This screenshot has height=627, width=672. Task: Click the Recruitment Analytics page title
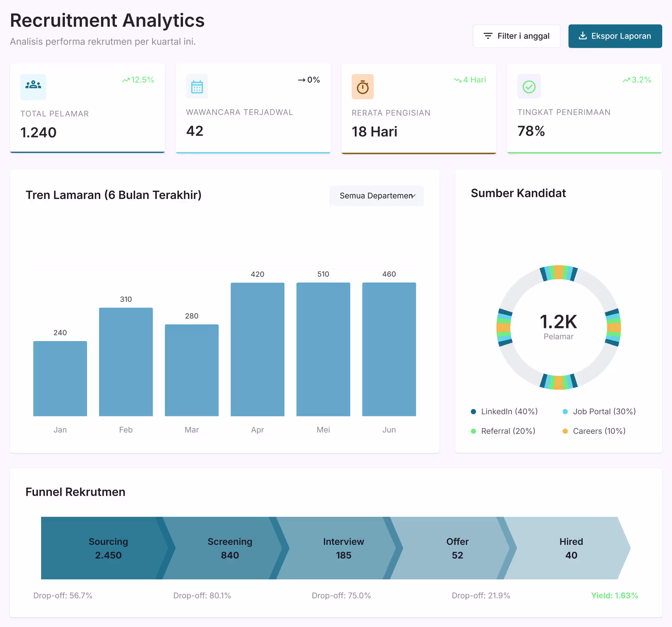(107, 20)
